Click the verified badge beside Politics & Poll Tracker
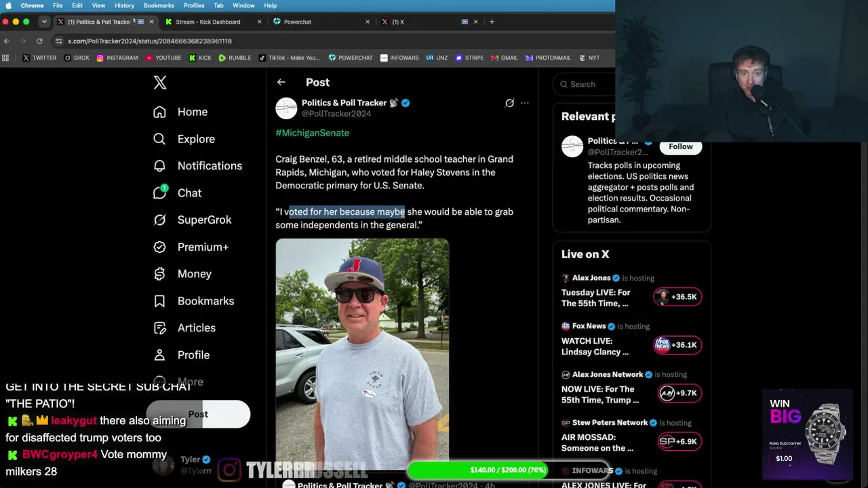The height and width of the screenshot is (488, 868). pos(406,103)
